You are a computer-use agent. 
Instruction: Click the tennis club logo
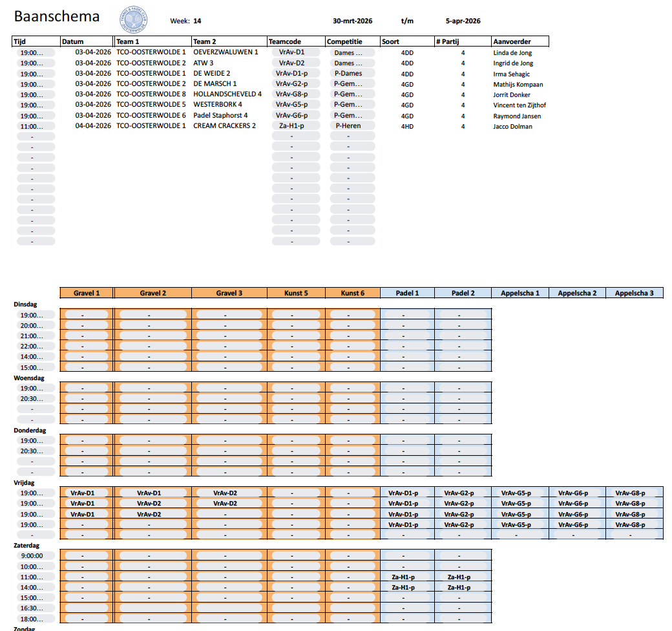point(133,20)
